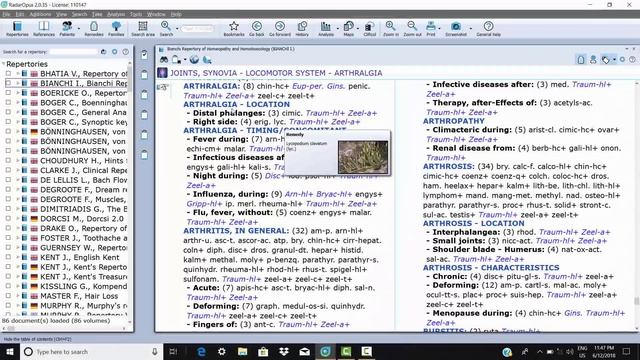This screenshot has width=640, height=360.
Task: Expand the BHATIA V. repertory node
Action: point(18,73)
